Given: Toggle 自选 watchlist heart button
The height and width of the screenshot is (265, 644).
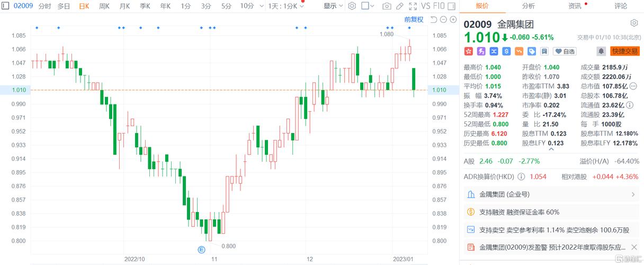Looking at the screenshot, I should point(565,51).
